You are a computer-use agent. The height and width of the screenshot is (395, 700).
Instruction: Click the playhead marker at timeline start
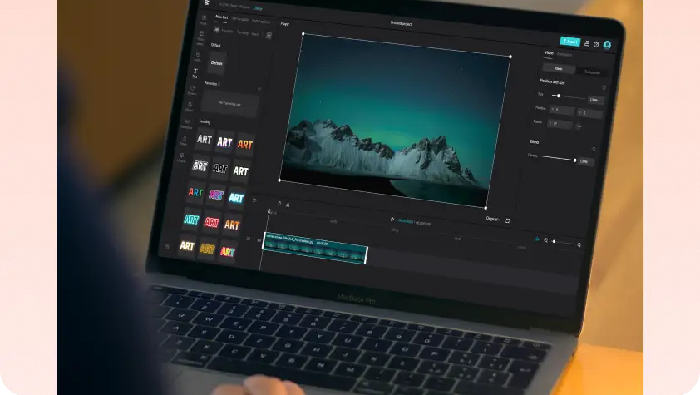[x=269, y=211]
